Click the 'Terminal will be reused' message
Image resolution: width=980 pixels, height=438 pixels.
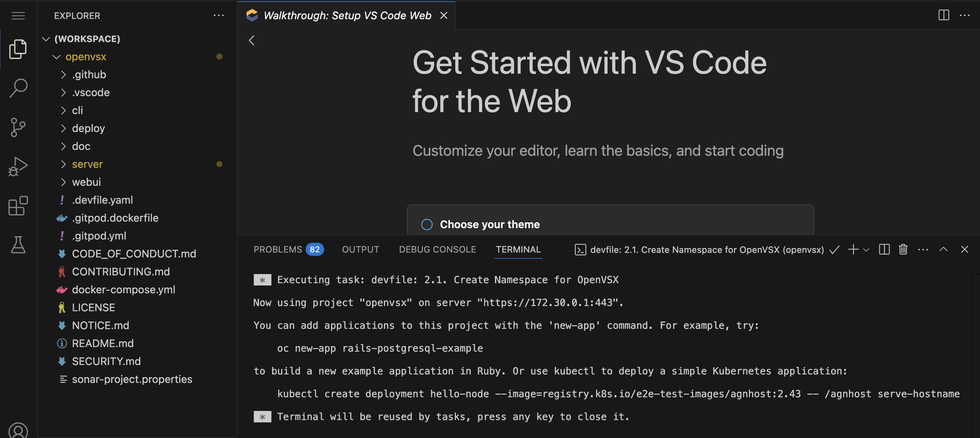[x=441, y=417]
